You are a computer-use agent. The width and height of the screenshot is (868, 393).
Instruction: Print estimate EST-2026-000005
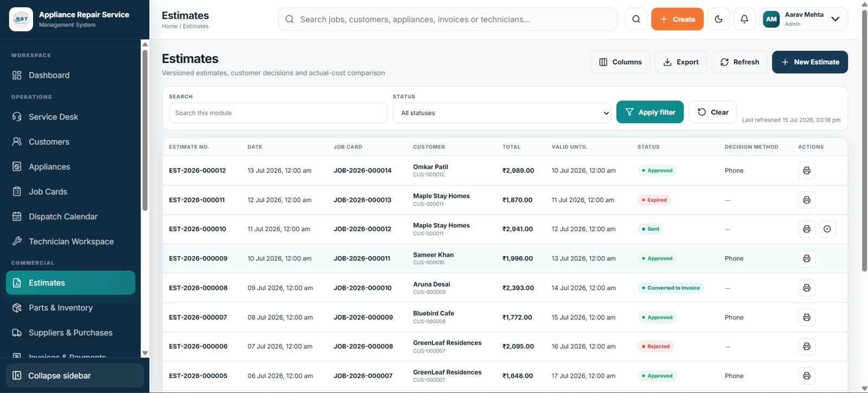tap(807, 376)
